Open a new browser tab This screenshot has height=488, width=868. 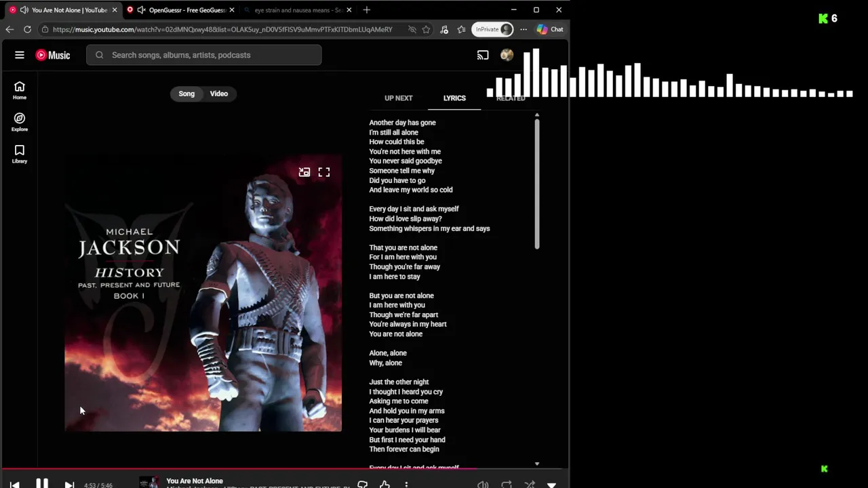[x=367, y=10]
